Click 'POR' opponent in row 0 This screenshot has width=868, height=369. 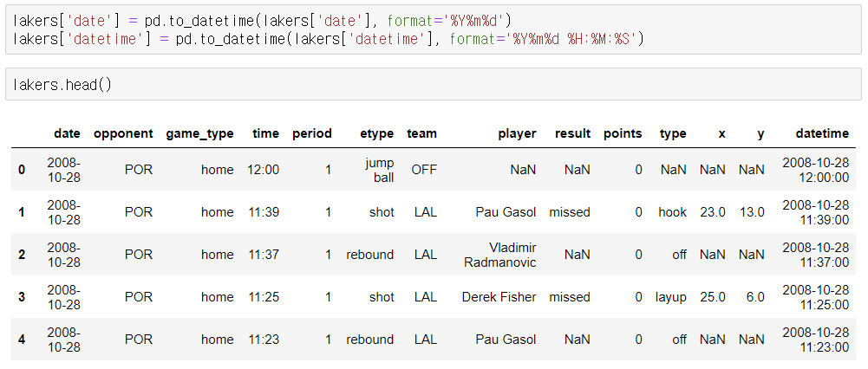[139, 169]
